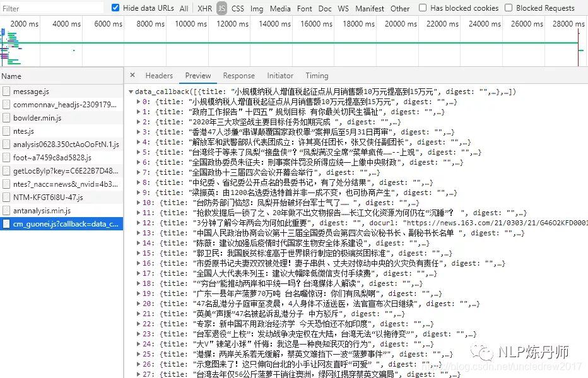The width and height of the screenshot is (588, 378).
Task: Expand array item 3 in preview
Action: point(138,132)
